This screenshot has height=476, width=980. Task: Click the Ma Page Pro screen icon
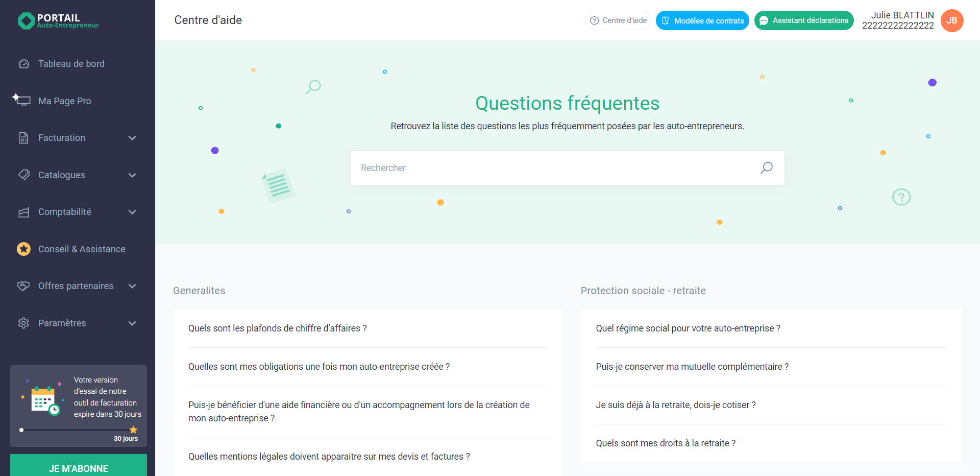[23, 101]
